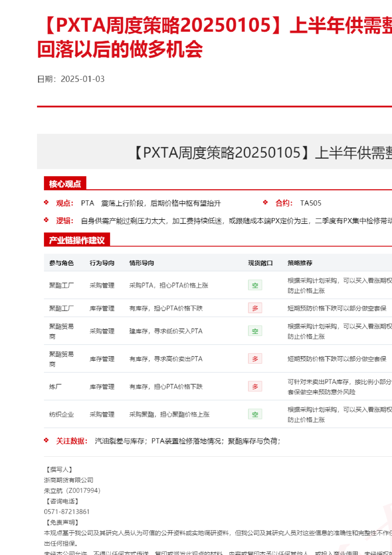This screenshot has width=392, height=555.
Task: Click the green 空 badge in 纺织企业 row
Action: (x=255, y=414)
